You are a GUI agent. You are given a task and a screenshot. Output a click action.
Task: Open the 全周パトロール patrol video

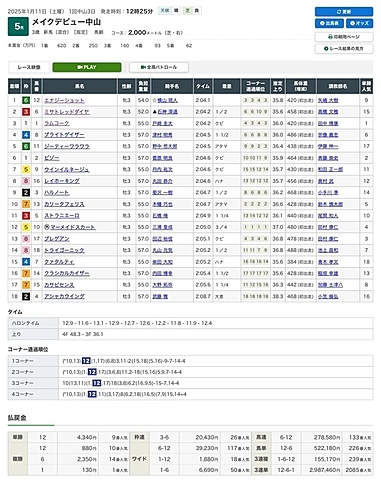click(x=159, y=67)
